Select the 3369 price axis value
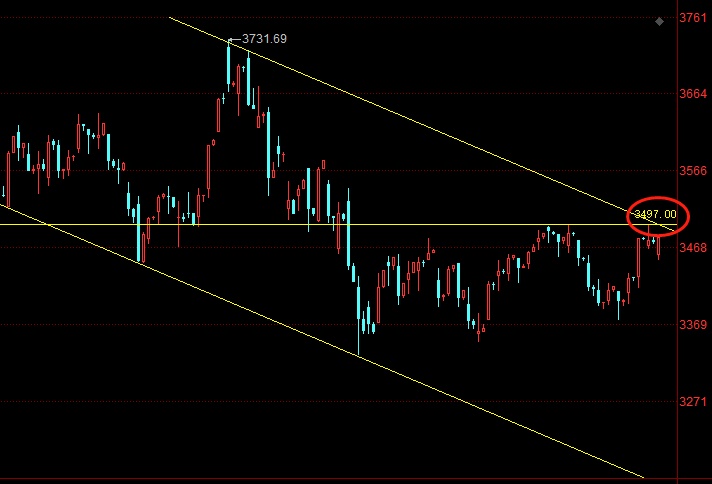The image size is (712, 484). (693, 325)
